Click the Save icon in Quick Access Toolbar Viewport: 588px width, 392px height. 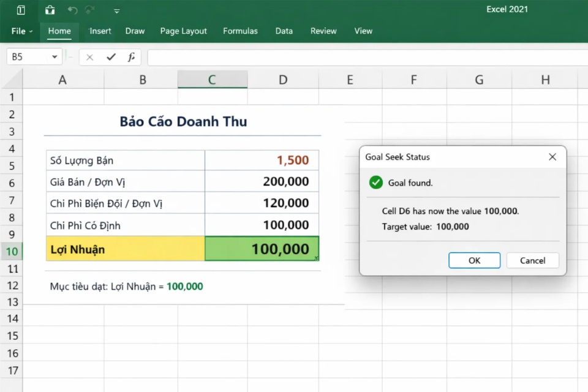point(50,10)
